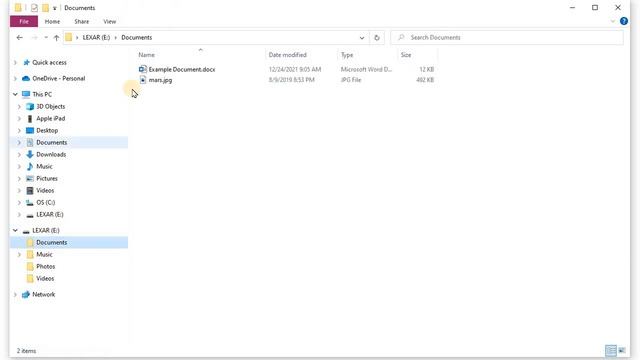Click the Microsoft Word D... type cell

pyautogui.click(x=366, y=69)
